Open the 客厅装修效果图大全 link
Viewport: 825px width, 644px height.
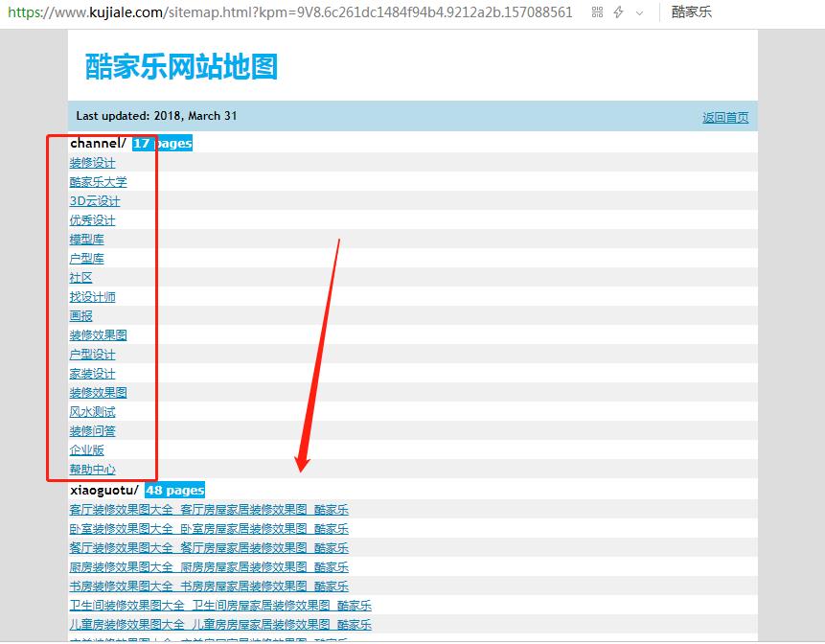coord(209,509)
